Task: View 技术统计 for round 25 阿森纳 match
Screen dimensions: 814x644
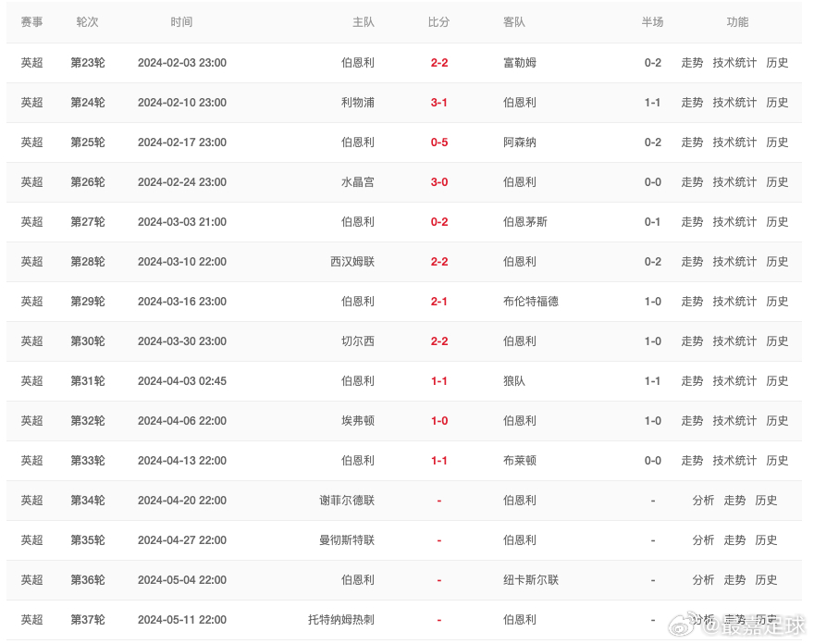Action: coord(734,142)
